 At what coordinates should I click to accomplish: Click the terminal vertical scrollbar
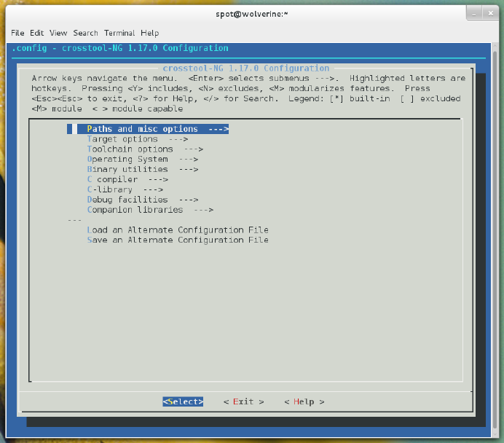pos(495,240)
